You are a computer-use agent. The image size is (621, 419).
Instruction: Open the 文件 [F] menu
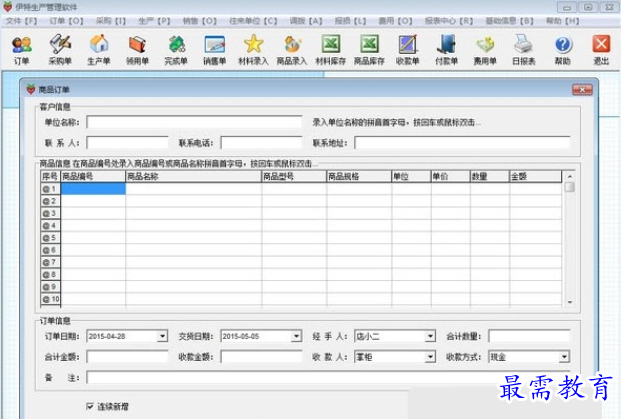[x=21, y=21]
